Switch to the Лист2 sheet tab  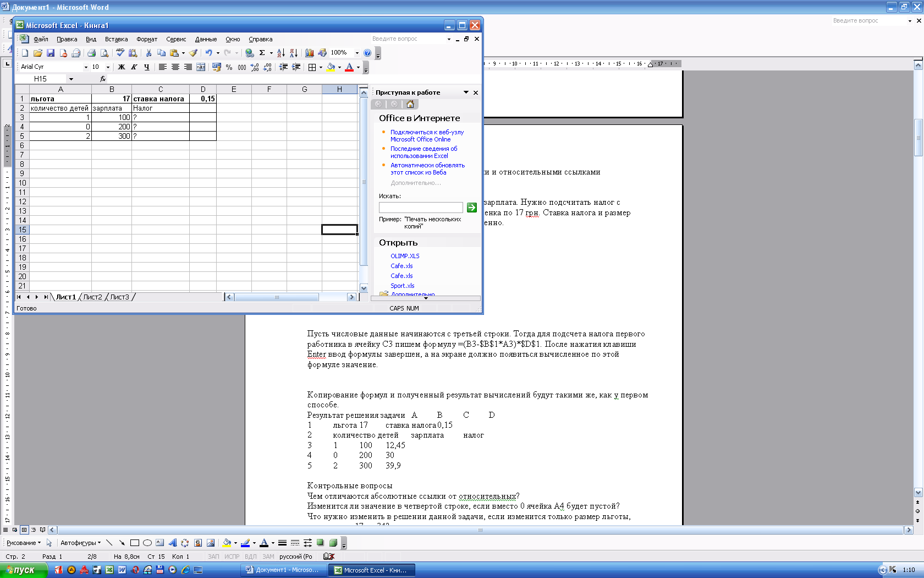click(92, 297)
